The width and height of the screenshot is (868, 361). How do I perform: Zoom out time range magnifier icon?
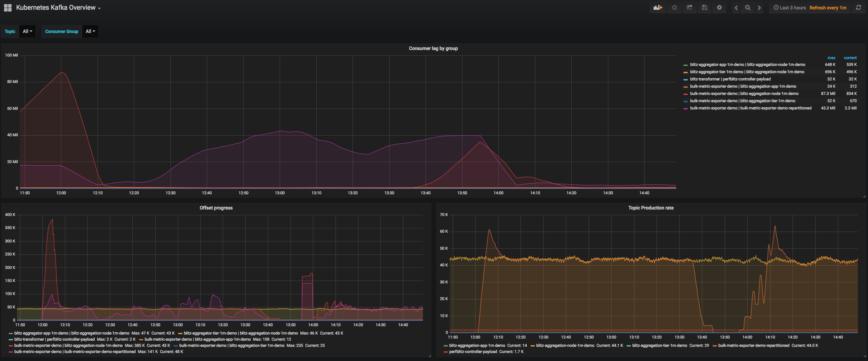(748, 8)
